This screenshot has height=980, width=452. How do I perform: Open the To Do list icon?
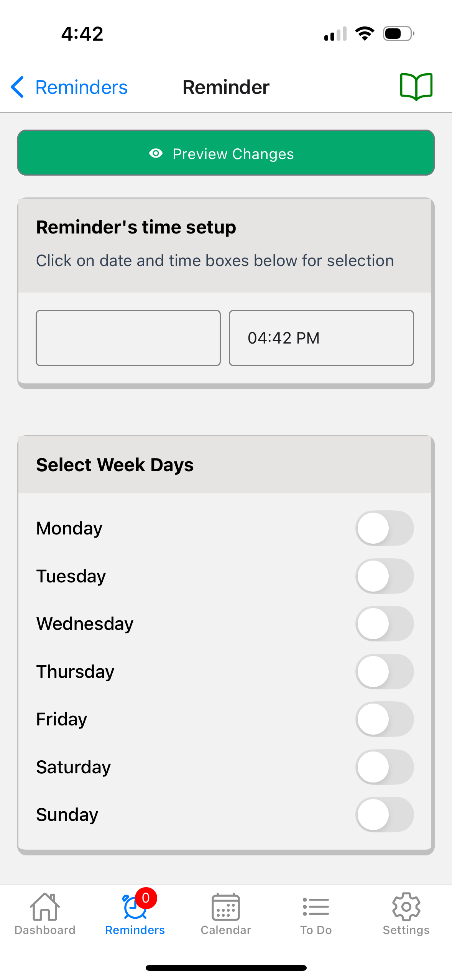(316, 907)
